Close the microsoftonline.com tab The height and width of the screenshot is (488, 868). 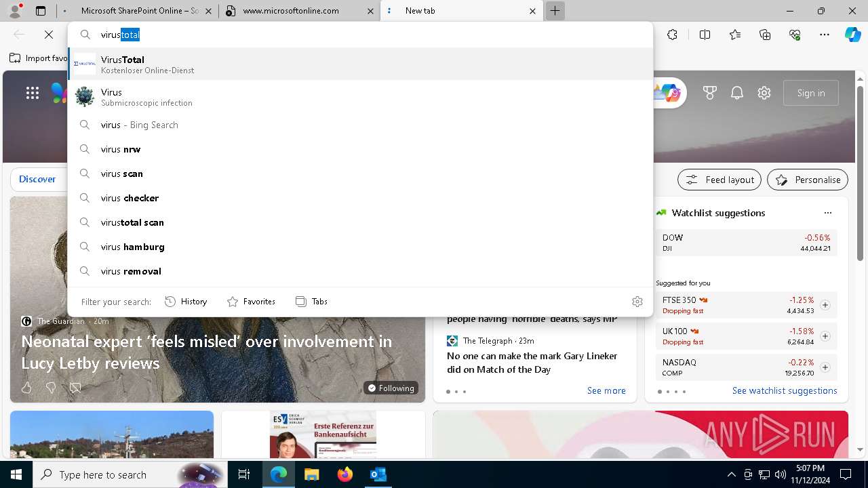[370, 11]
